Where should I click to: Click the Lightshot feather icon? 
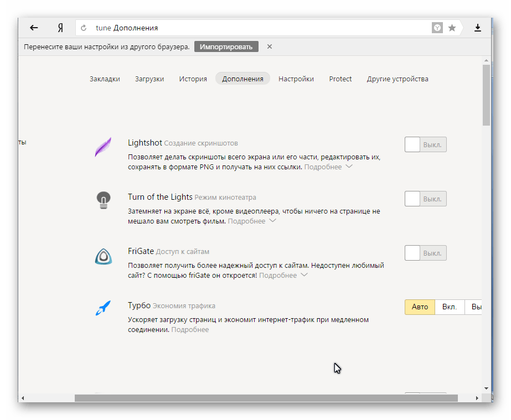pos(104,147)
